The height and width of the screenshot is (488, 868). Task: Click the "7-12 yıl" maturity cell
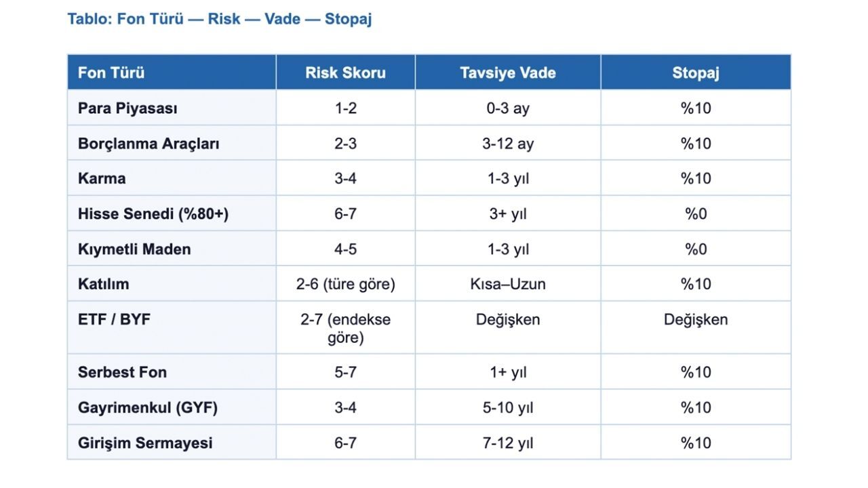(x=507, y=443)
